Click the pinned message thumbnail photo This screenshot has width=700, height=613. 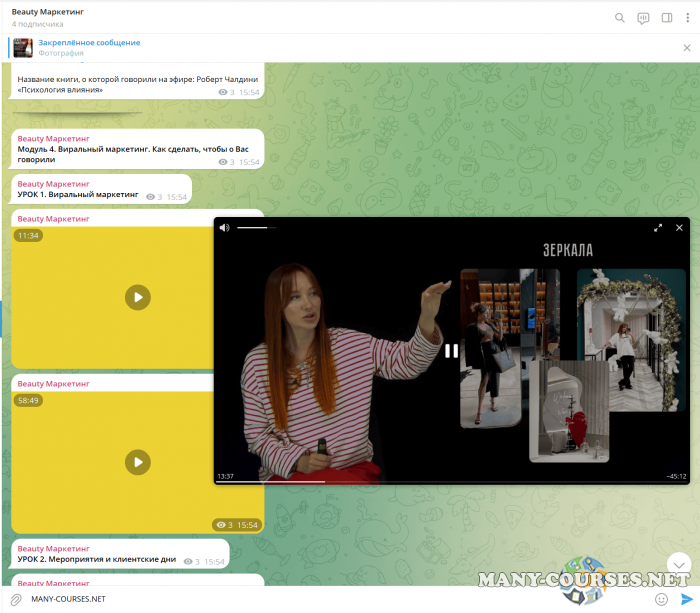point(23,47)
